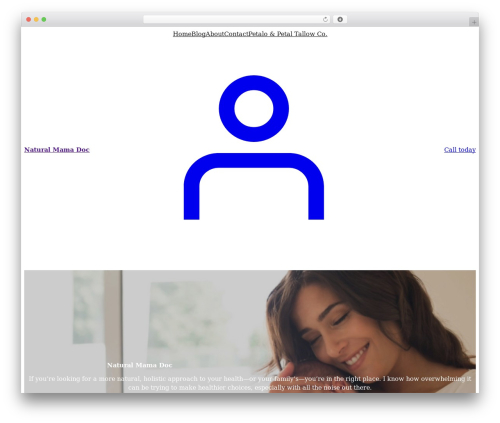Click the Call today link
This screenshot has width=500, height=423.
click(460, 150)
